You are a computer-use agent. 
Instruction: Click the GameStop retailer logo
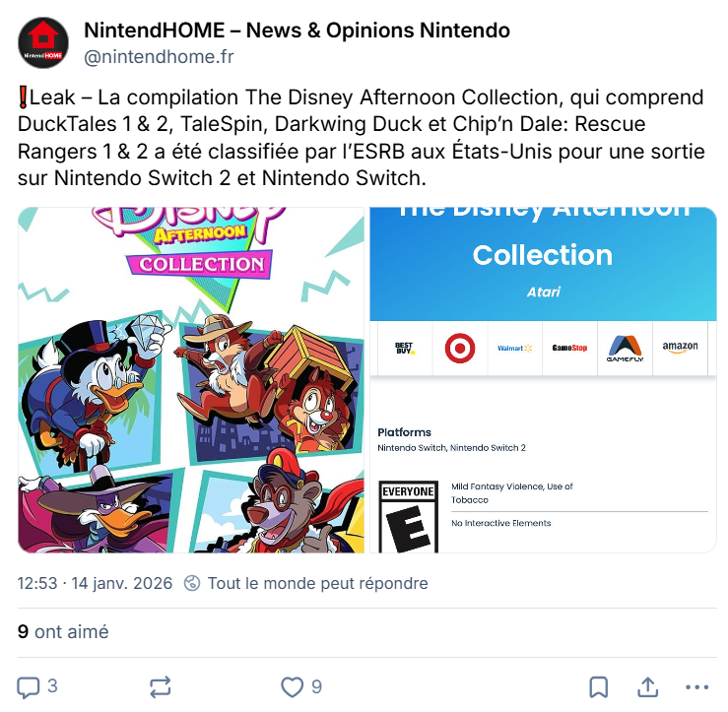[x=569, y=348]
